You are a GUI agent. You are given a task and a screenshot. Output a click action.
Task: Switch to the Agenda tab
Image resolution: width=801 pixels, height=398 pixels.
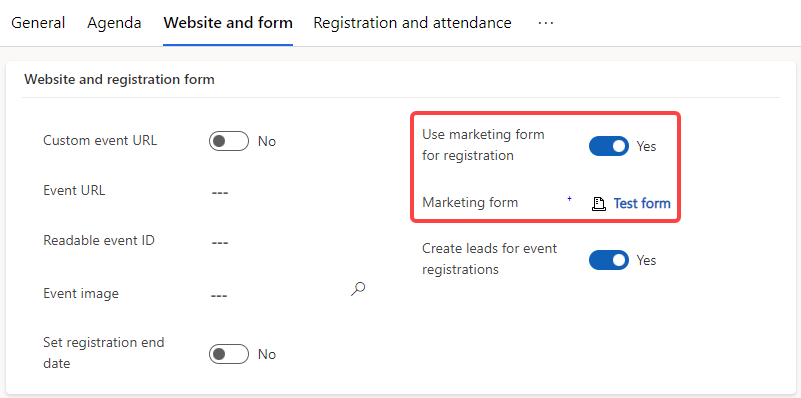click(x=114, y=23)
